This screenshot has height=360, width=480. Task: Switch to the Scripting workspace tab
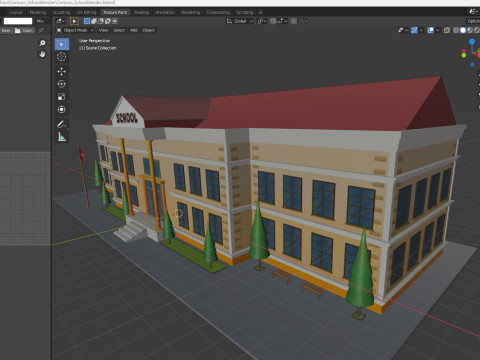[245, 12]
